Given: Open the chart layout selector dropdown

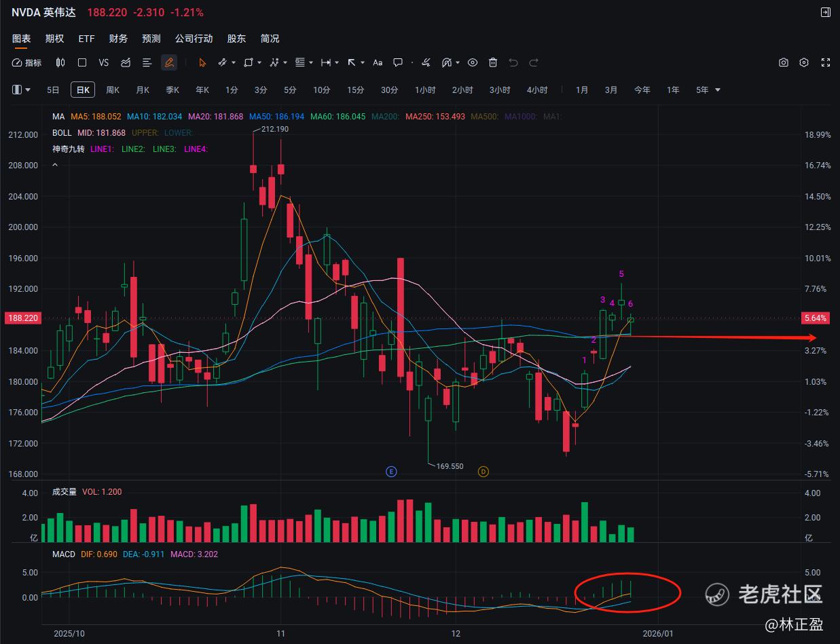Looking at the screenshot, I should tap(22, 90).
